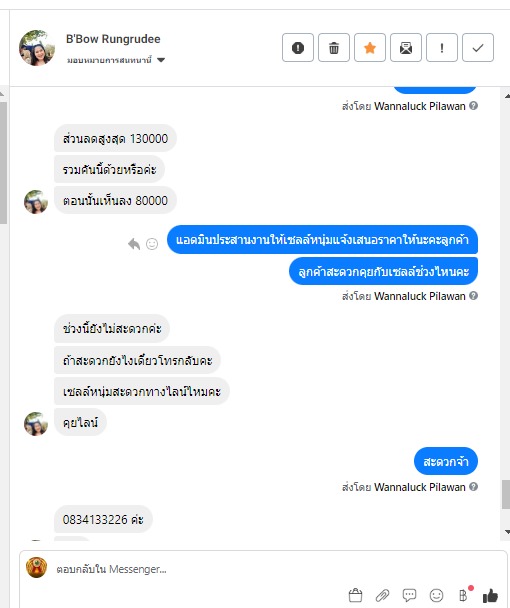Mark conversation as unread with envelope icon

pyautogui.click(x=406, y=48)
